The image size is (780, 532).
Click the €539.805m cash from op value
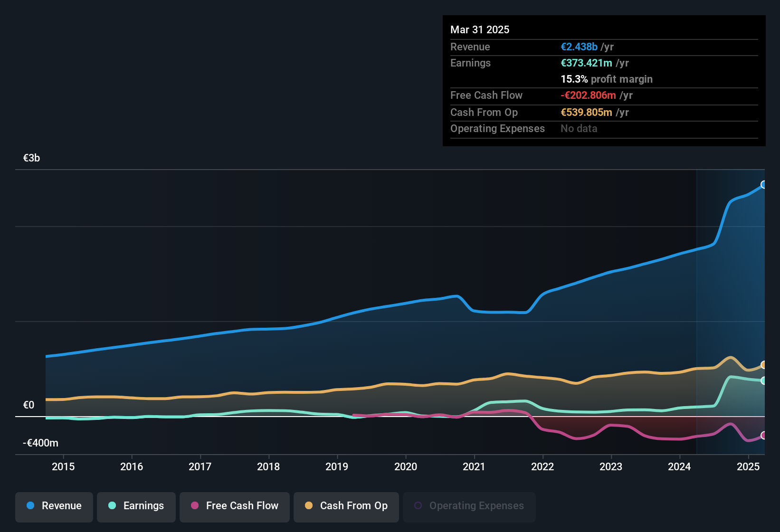pos(586,112)
